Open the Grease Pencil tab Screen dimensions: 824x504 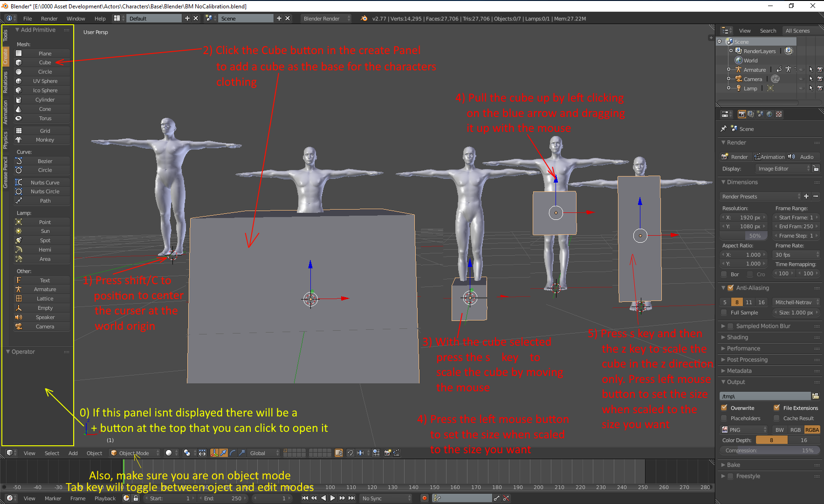(x=6, y=172)
